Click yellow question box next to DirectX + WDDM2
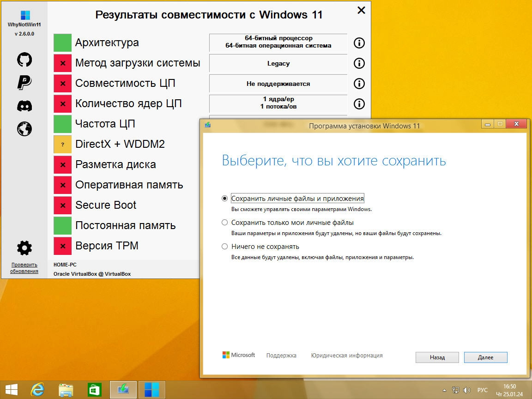This screenshot has height=399, width=532. click(62, 145)
